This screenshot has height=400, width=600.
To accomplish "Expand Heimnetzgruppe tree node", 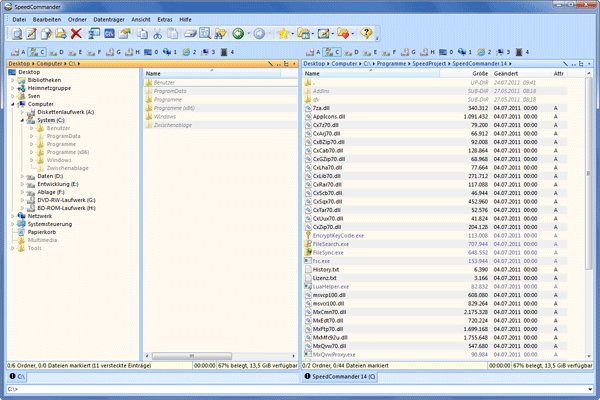I will [x=13, y=88].
